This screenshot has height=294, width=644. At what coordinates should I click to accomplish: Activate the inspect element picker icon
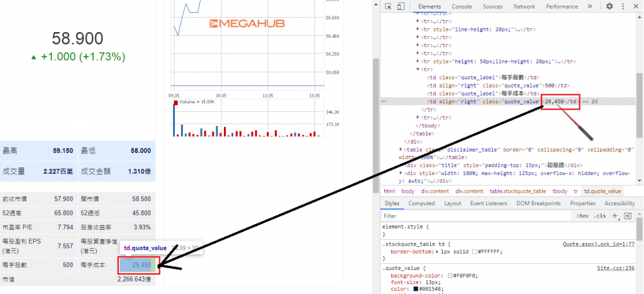pos(389,6)
